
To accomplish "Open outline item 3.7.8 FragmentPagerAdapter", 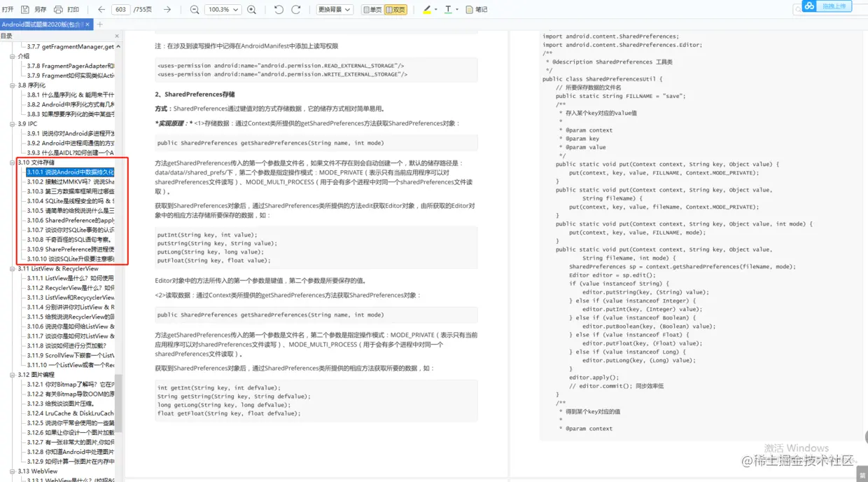I will (70, 66).
